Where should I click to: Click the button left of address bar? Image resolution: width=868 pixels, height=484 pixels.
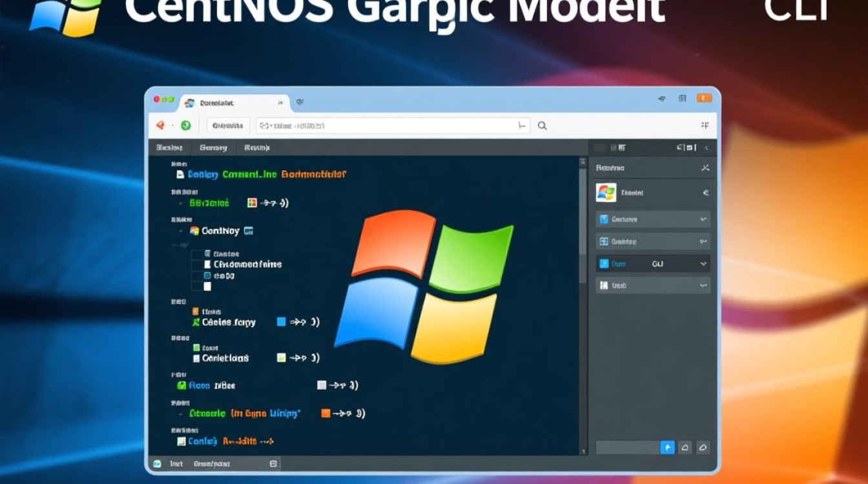pos(229,126)
